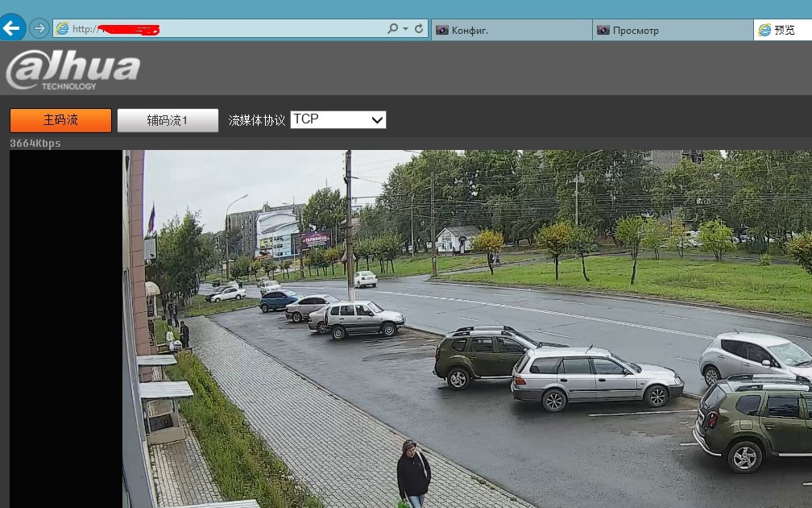Screen dimensions: 812x508
Task: Click the IE icon on 预览 tab
Action: (x=764, y=30)
